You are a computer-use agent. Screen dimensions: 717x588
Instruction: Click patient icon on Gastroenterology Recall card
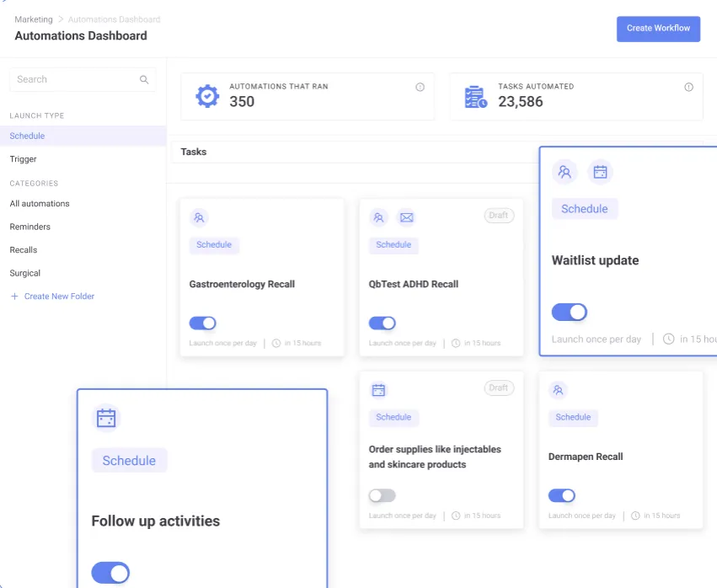199,217
